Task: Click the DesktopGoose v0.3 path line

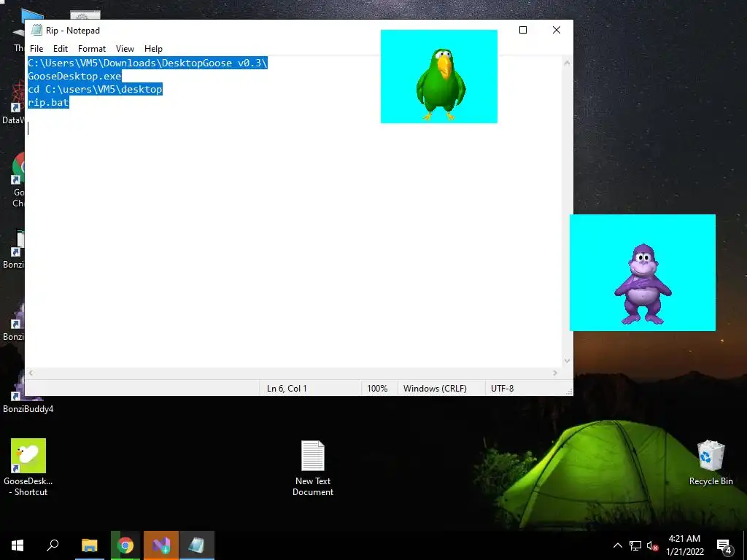Action: click(147, 63)
